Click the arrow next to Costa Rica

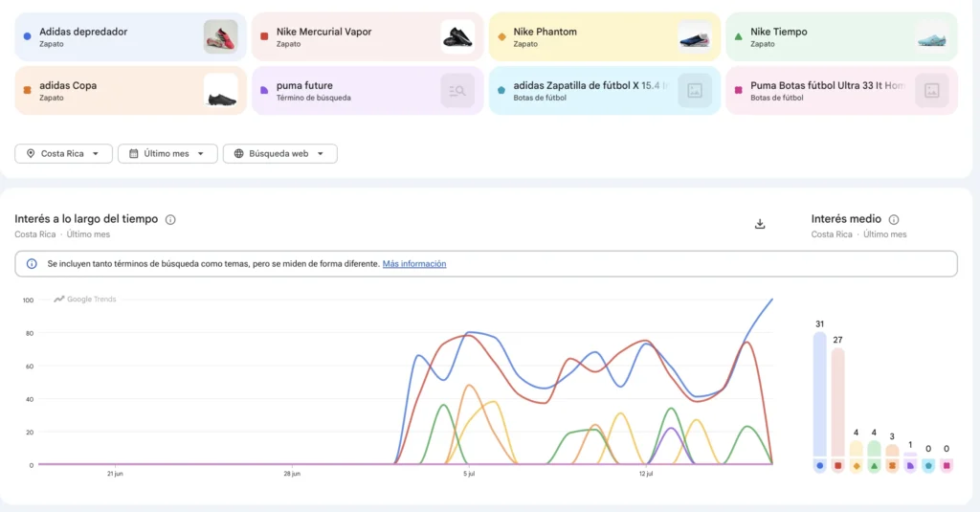point(96,154)
